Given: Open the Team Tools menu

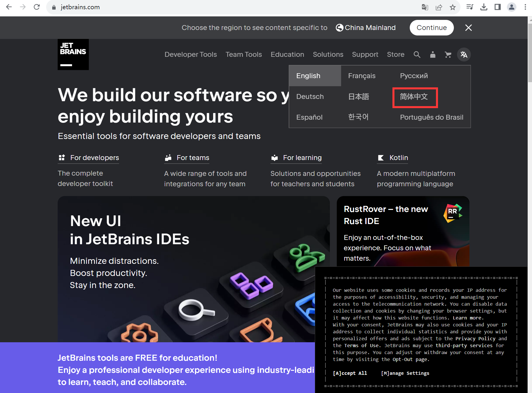Looking at the screenshot, I should 244,54.
